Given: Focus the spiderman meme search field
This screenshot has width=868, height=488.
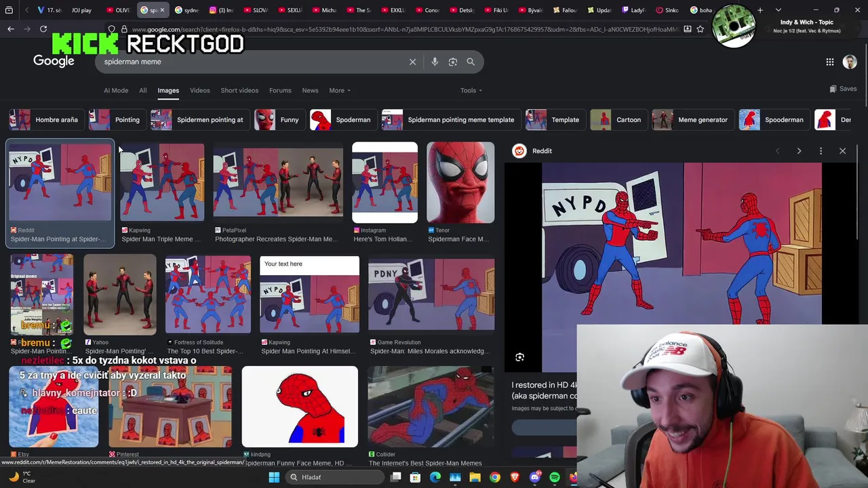Looking at the screenshot, I should click(x=251, y=62).
